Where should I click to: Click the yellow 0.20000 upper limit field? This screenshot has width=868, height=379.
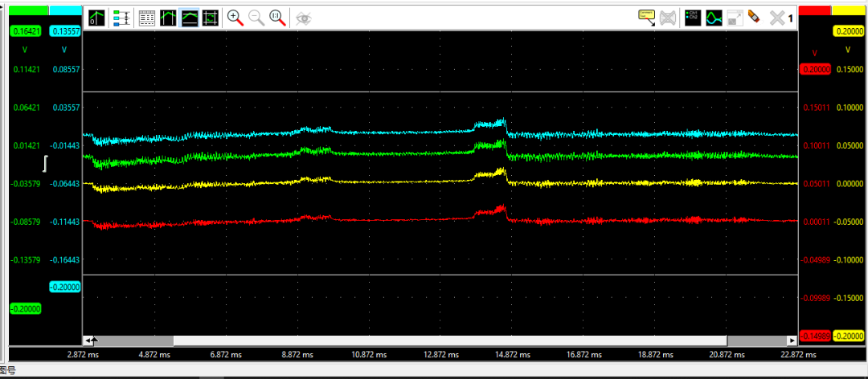(850, 31)
